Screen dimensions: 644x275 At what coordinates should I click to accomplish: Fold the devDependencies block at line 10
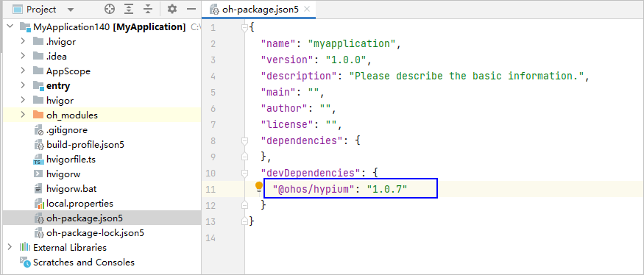[245, 173]
